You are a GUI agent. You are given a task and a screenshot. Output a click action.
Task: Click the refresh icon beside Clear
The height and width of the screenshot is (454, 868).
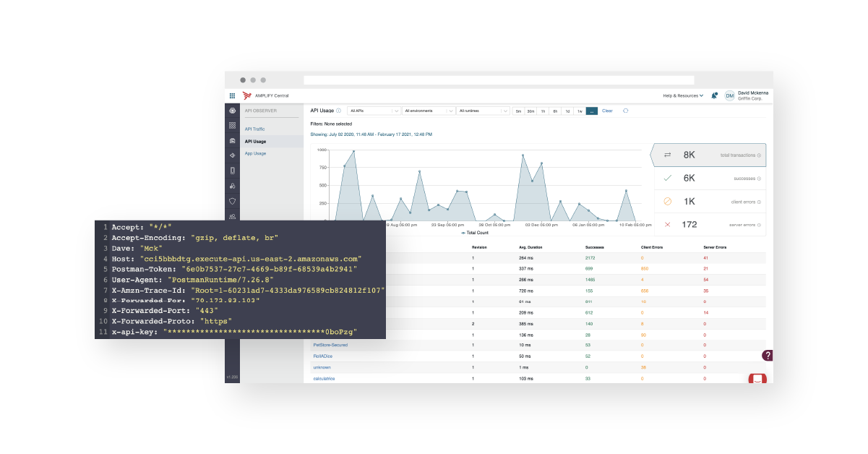pos(624,111)
